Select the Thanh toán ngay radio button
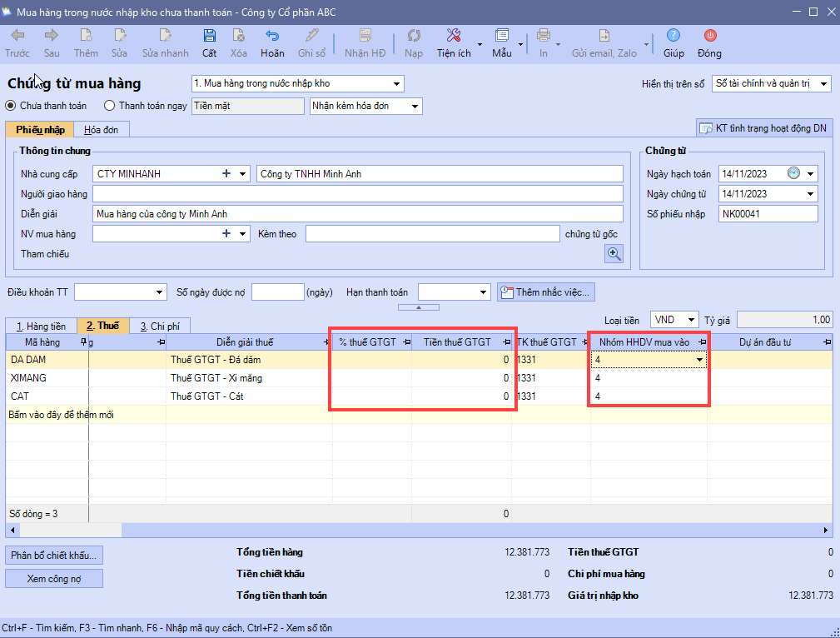Image resolution: width=840 pixels, height=638 pixels. tap(109, 106)
